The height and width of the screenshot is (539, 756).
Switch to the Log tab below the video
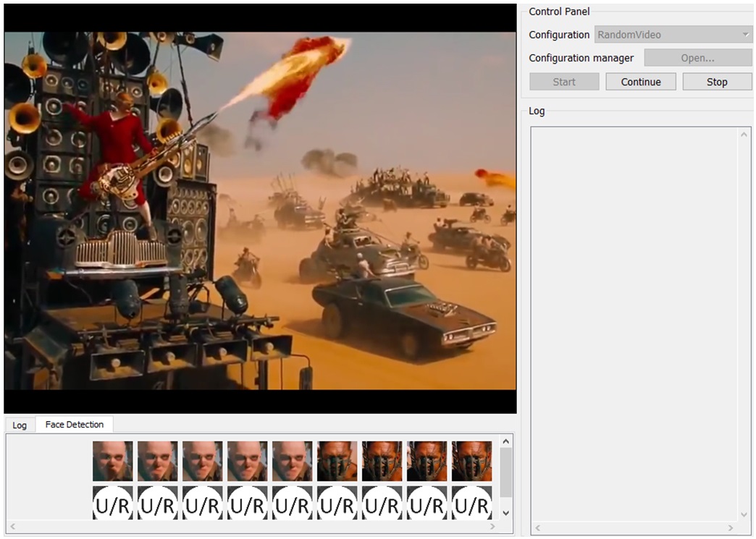[20, 425]
